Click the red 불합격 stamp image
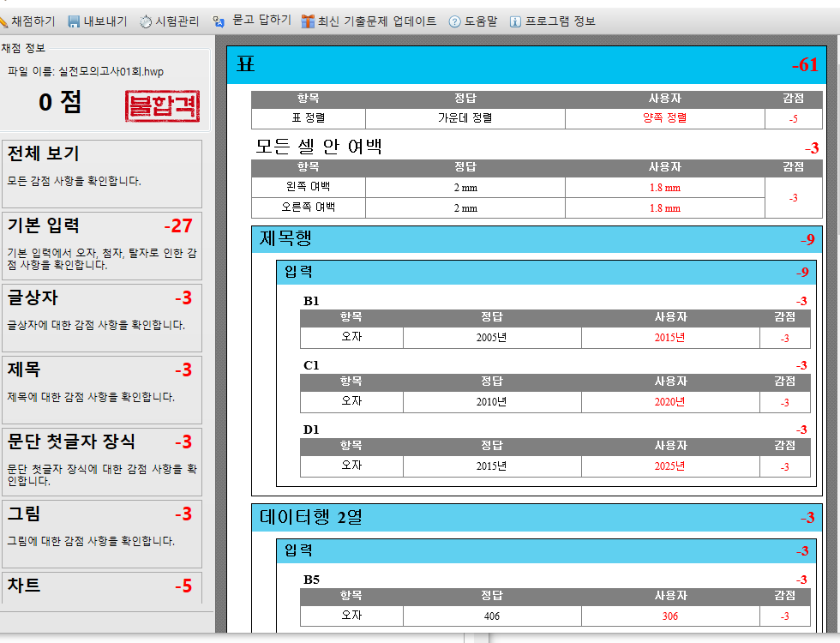 coord(162,106)
